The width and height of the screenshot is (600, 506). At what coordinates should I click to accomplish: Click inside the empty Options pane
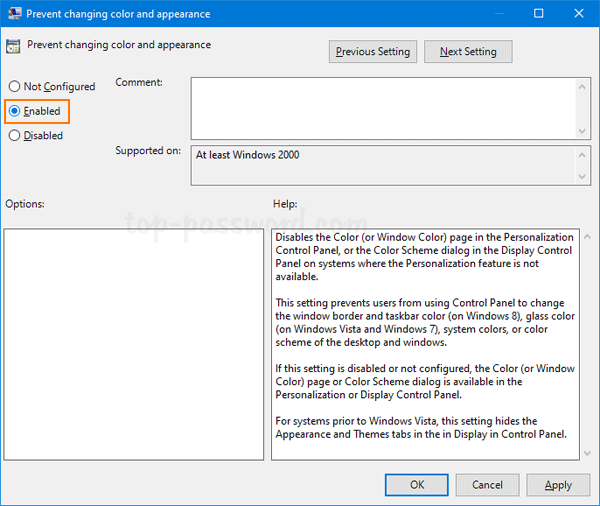pos(133,344)
